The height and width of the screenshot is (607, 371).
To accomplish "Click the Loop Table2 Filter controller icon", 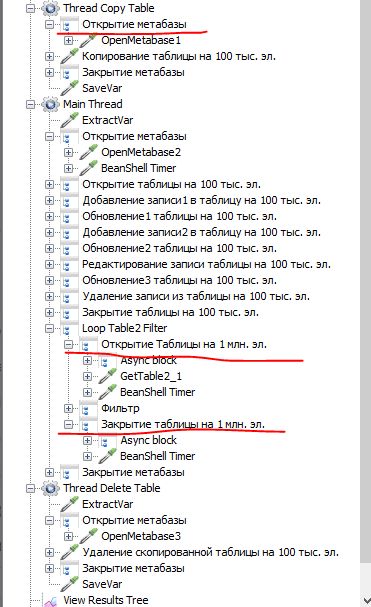I will (69, 328).
